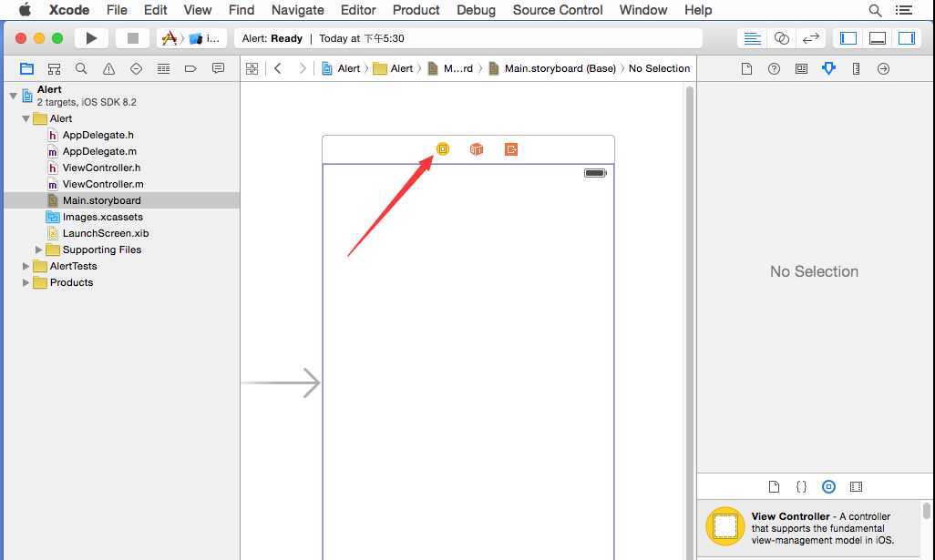Show the Connections inspector arrow icon
935x560 pixels.
884,68
